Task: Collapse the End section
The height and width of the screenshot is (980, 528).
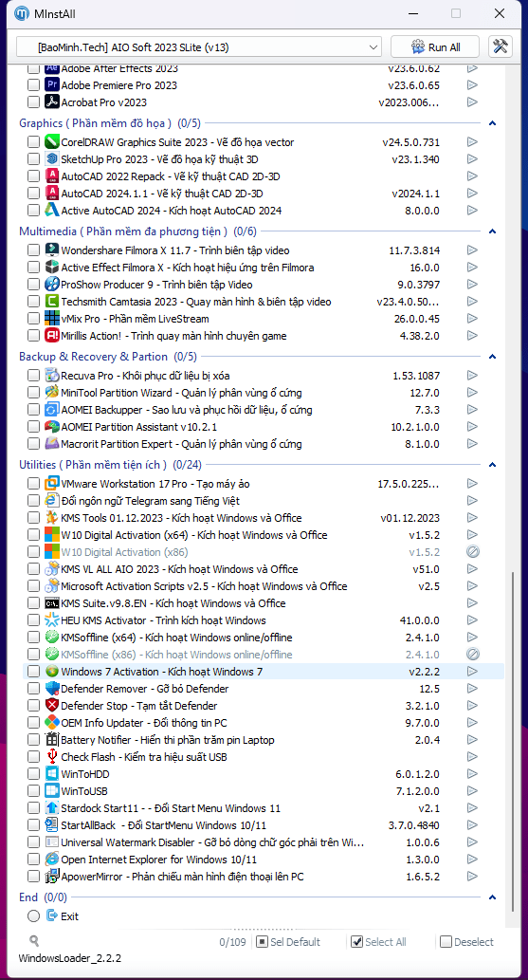Action: [492, 897]
